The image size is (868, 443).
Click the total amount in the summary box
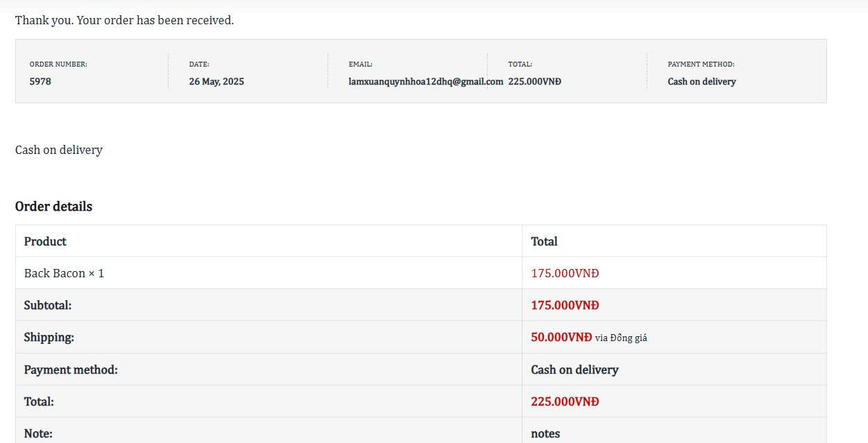[x=534, y=81]
